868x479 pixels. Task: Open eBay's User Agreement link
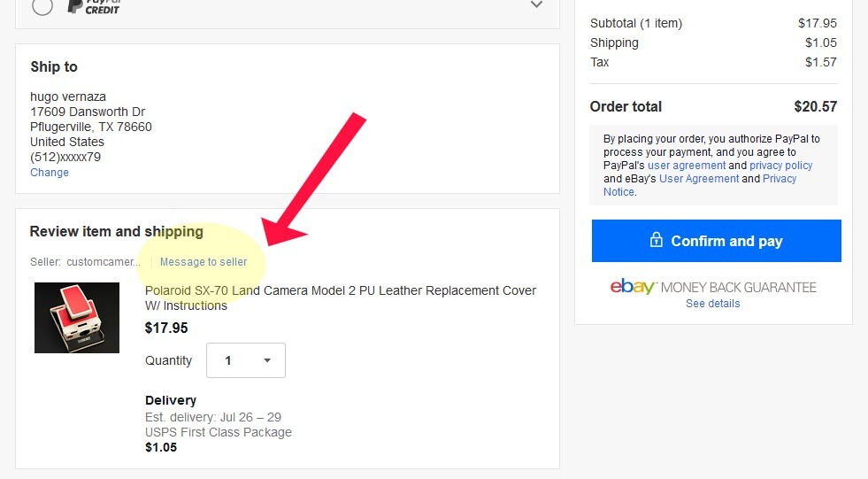click(699, 179)
